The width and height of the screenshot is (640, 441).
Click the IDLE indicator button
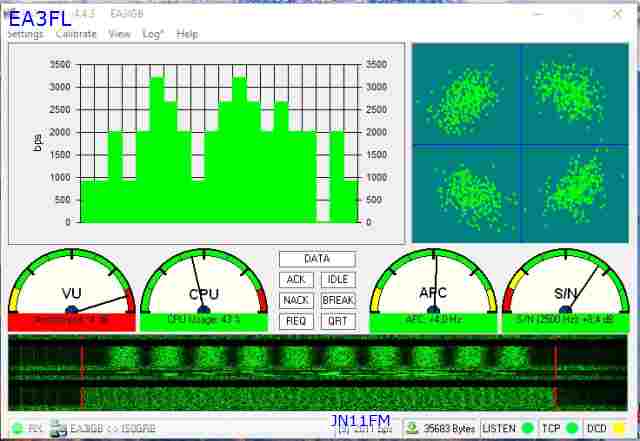338,280
